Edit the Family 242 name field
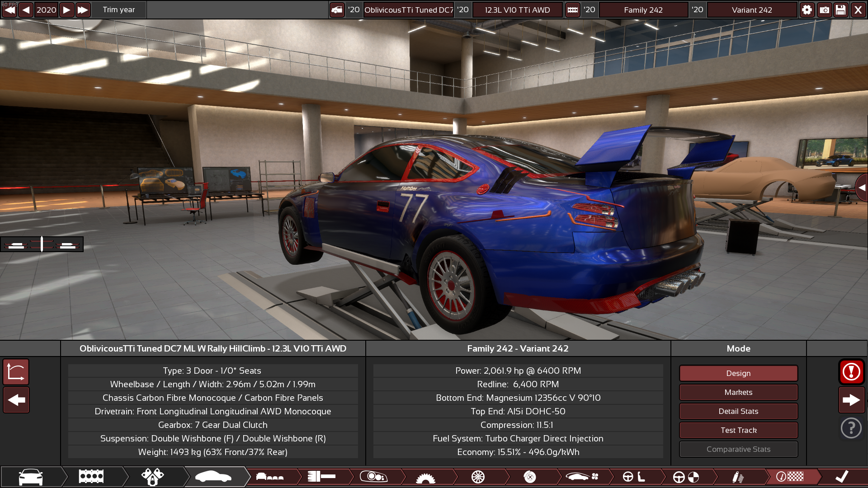Image resolution: width=868 pixels, height=488 pixels. point(643,9)
